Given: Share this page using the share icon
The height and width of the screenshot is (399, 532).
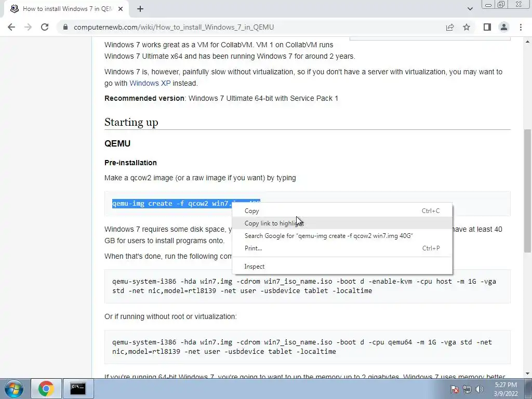Looking at the screenshot, I should 450,27.
